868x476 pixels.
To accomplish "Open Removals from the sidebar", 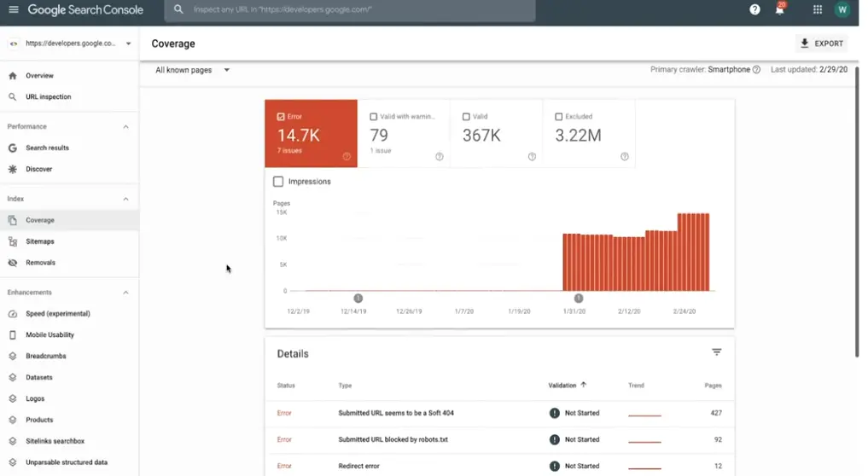I will (69, 263).
